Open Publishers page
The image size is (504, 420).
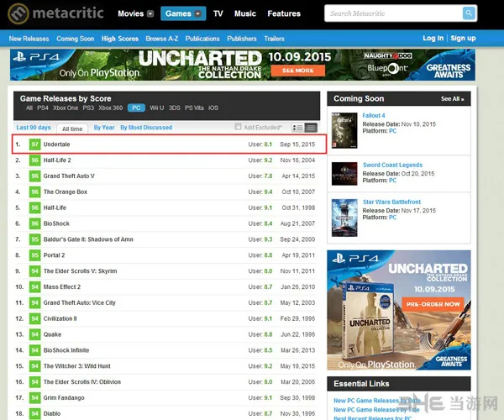[x=242, y=39]
